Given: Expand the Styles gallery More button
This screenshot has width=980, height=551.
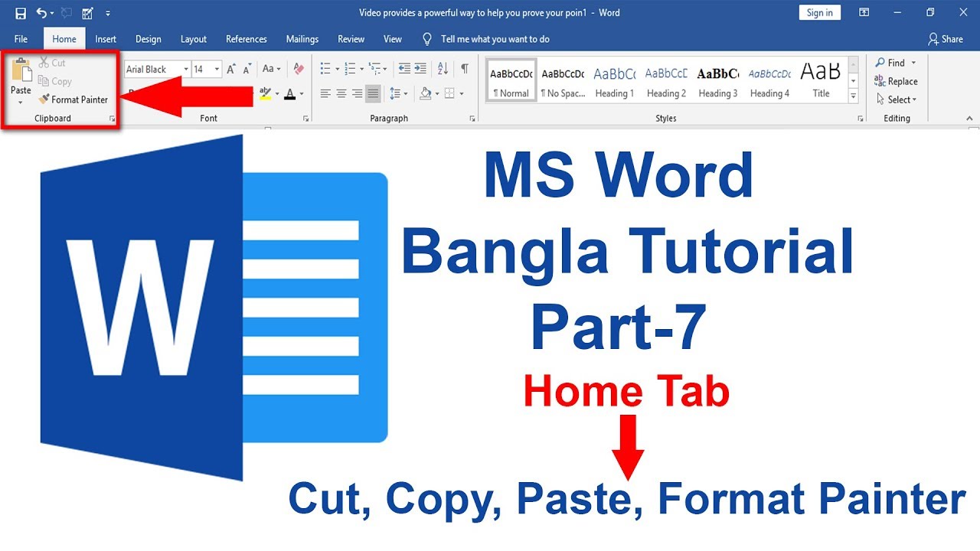Looking at the screenshot, I should tap(853, 96).
